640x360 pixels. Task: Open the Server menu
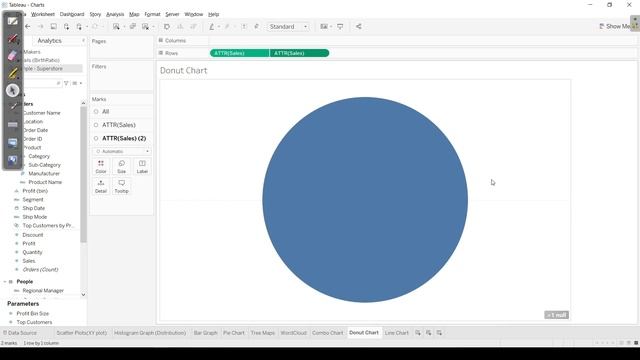[172, 14]
